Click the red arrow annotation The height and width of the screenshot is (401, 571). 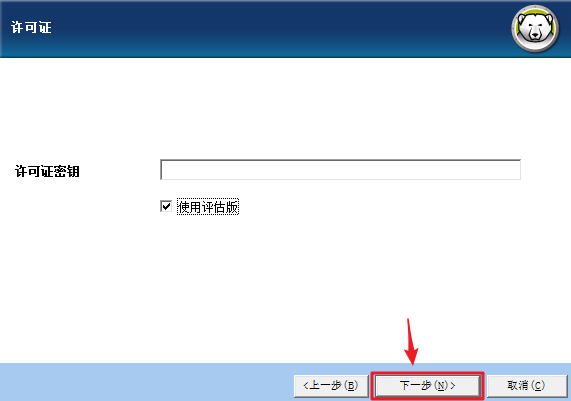coord(411,342)
